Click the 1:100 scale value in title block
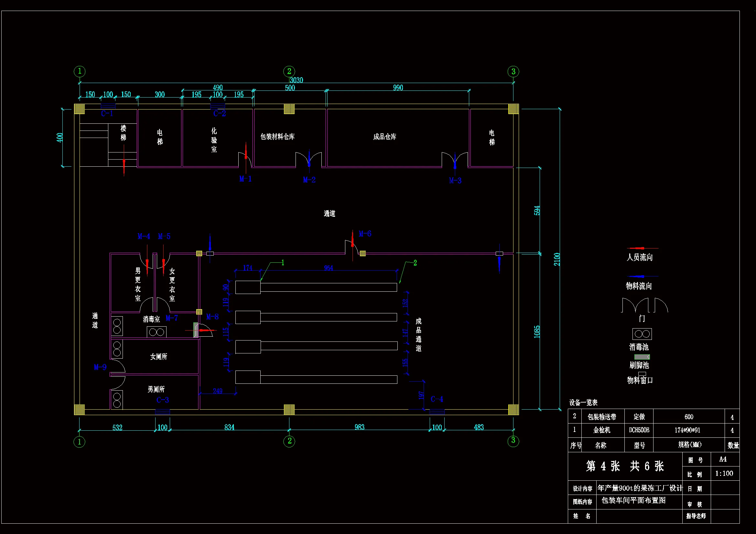The image size is (756, 534). point(724,474)
